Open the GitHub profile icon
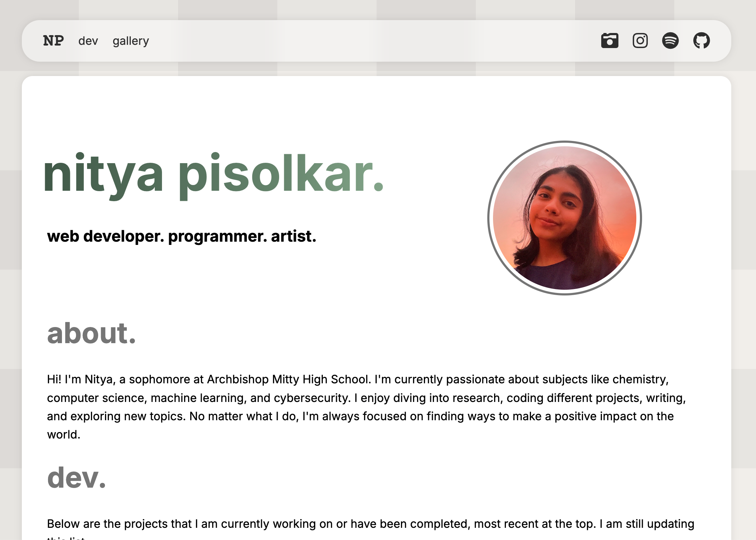This screenshot has height=540, width=756. 701,41
